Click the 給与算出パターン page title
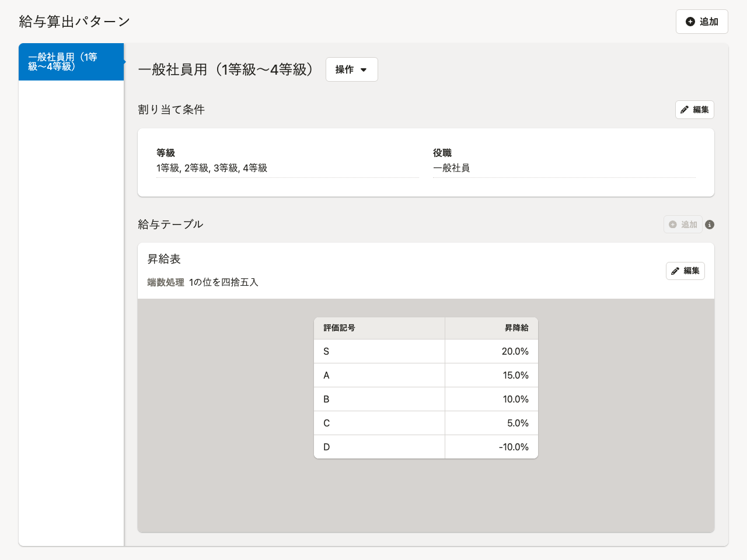The image size is (747, 560). [x=74, y=22]
